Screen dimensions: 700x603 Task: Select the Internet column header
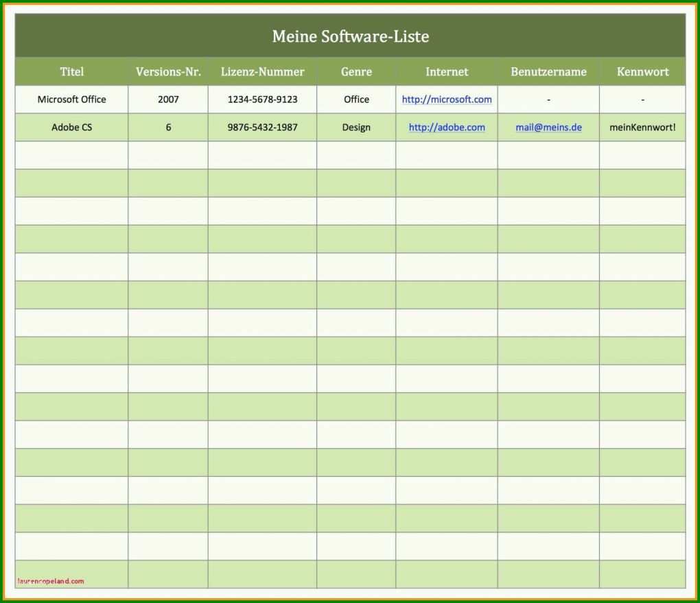pos(447,71)
